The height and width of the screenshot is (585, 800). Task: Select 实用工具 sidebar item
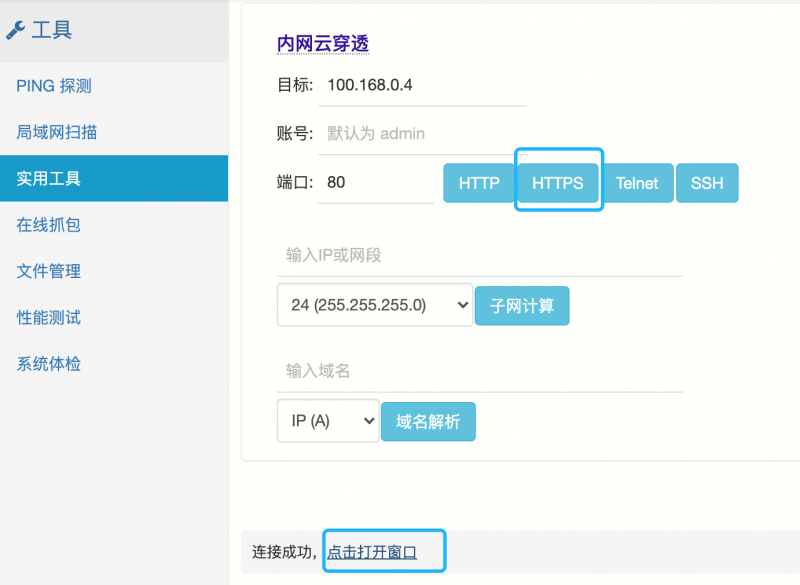tap(114, 179)
